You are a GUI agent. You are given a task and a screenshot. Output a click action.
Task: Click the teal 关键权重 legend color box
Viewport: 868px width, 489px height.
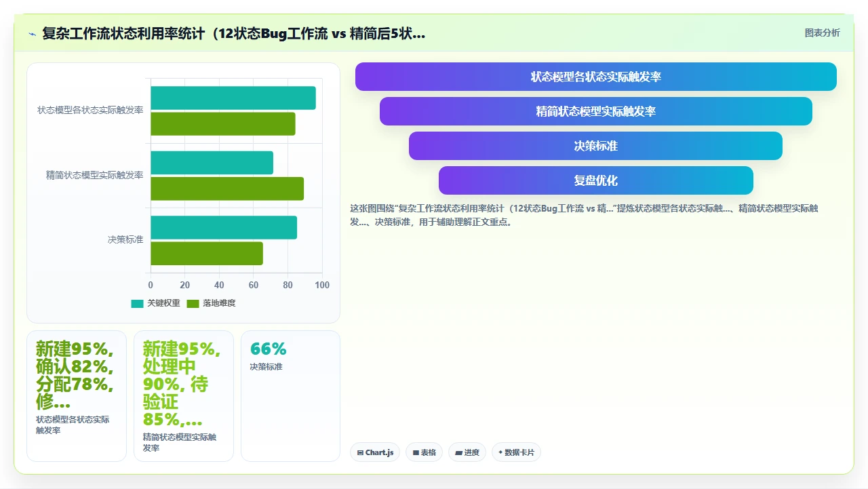(138, 303)
